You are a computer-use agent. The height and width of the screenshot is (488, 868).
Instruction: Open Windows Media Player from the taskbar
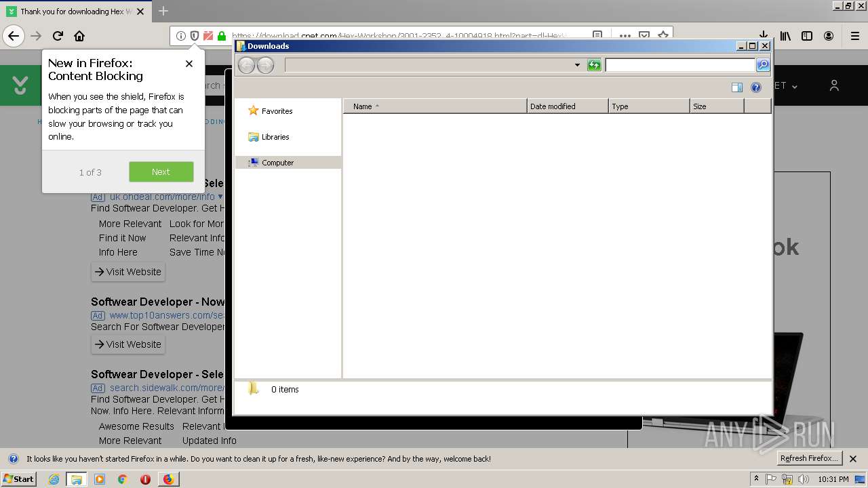100,479
